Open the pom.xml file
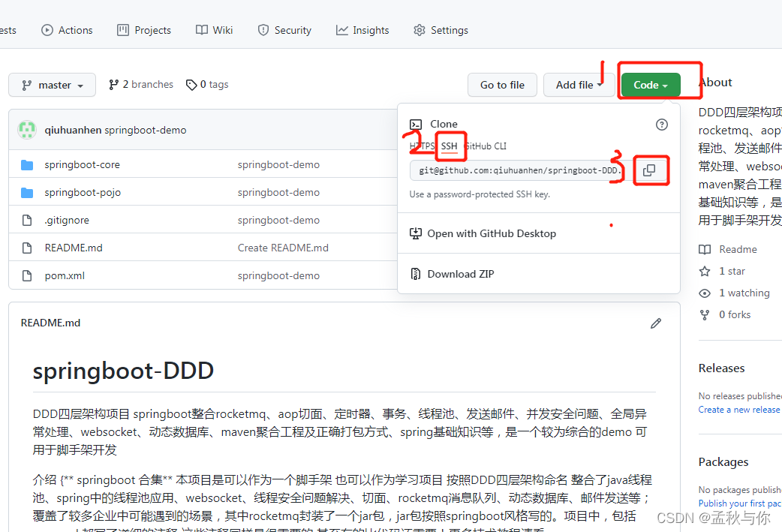The width and height of the screenshot is (782, 532). [65, 275]
